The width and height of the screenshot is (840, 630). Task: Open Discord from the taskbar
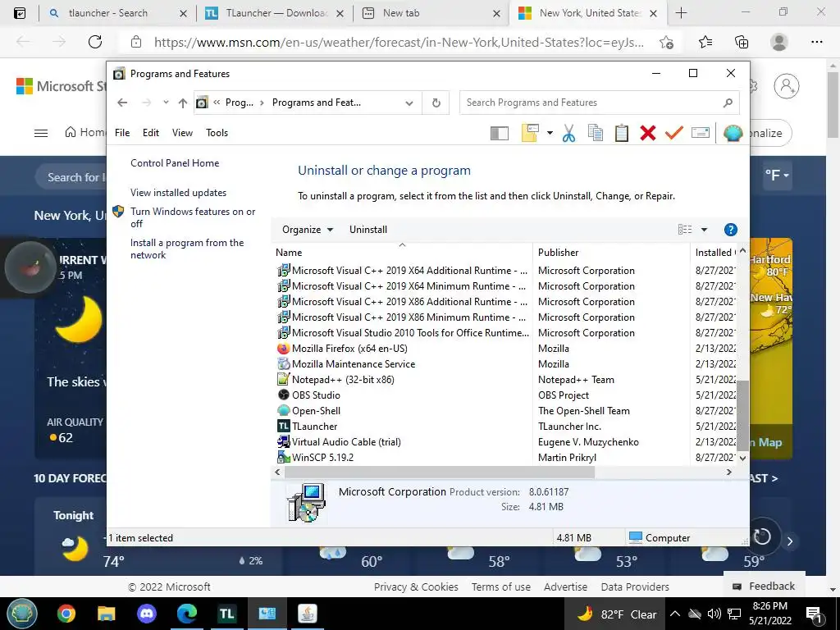[x=146, y=614]
